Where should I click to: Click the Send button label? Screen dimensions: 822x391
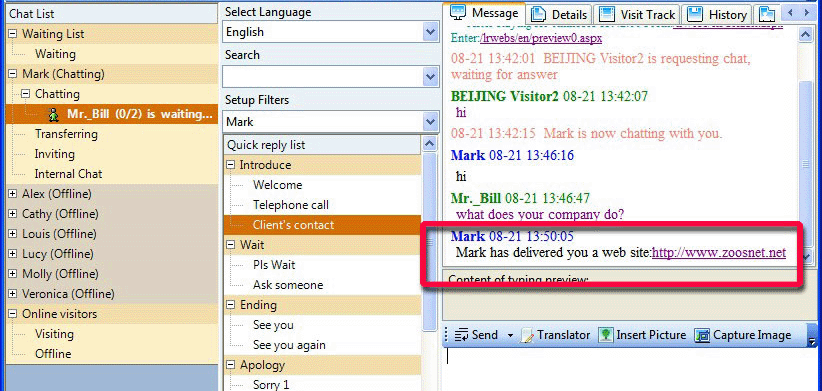point(485,335)
